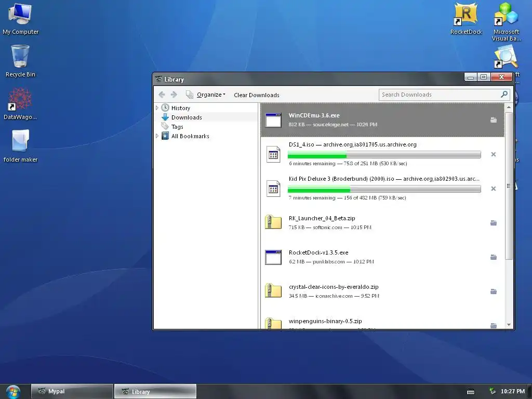Expand the All Bookmarks tree node
Image resolution: width=532 pixels, height=399 pixels.
point(157,136)
